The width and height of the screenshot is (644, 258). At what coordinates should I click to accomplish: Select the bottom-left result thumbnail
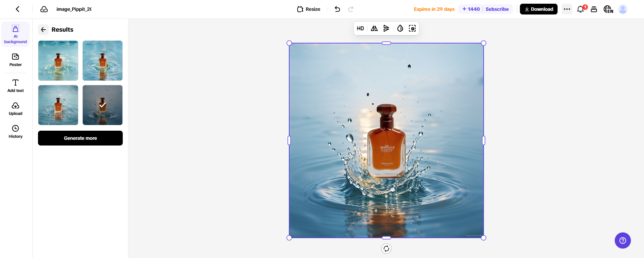[58, 105]
